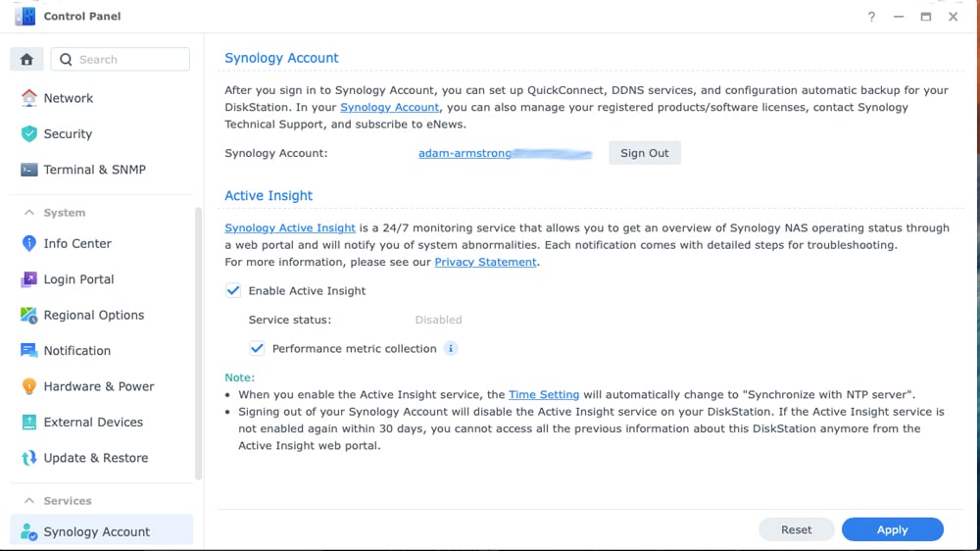Click the Reset button
This screenshot has height=551, width=980.
pos(796,529)
